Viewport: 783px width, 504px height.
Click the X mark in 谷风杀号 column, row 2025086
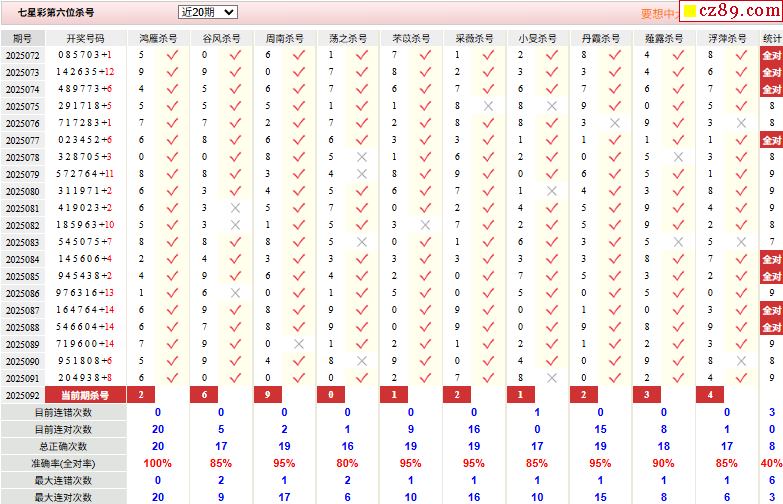(x=235, y=293)
